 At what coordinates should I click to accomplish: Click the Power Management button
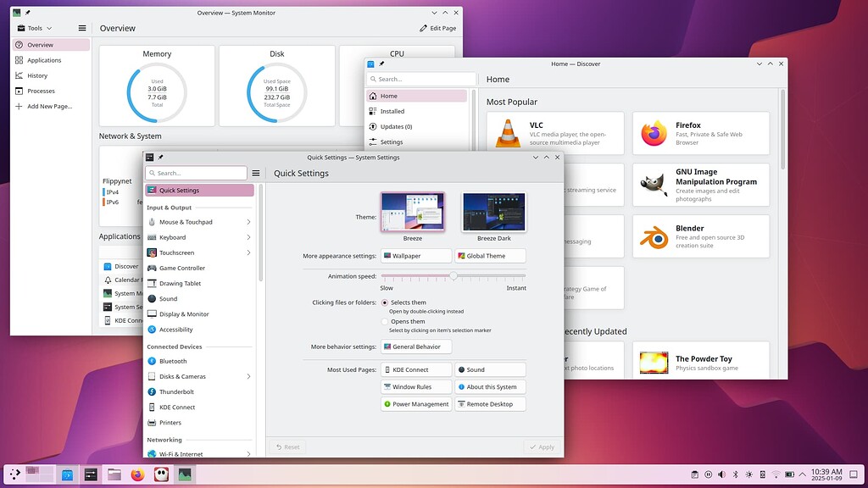(416, 404)
